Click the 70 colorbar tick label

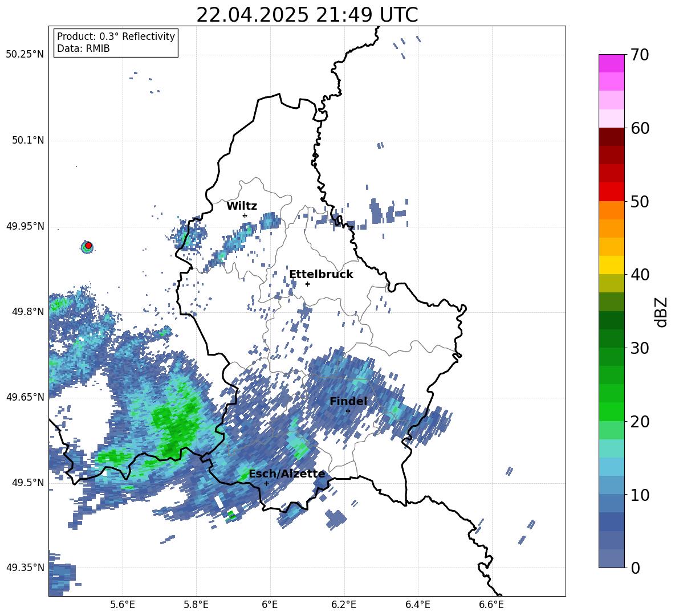click(640, 55)
